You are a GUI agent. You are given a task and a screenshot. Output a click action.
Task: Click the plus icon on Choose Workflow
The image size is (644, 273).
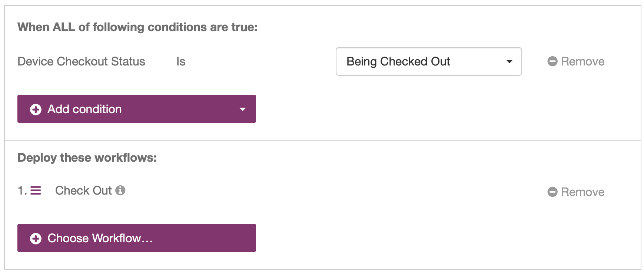pyautogui.click(x=36, y=239)
